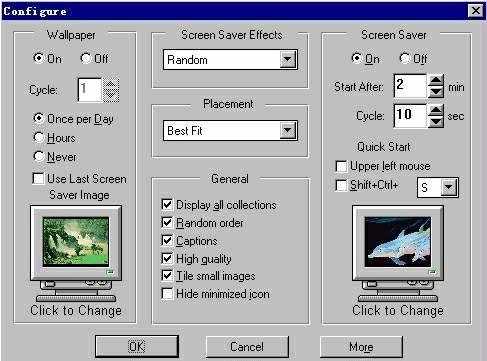The height and width of the screenshot is (361, 487).
Task: Click the dolphin screen saver preview monitor
Action: coord(398,253)
